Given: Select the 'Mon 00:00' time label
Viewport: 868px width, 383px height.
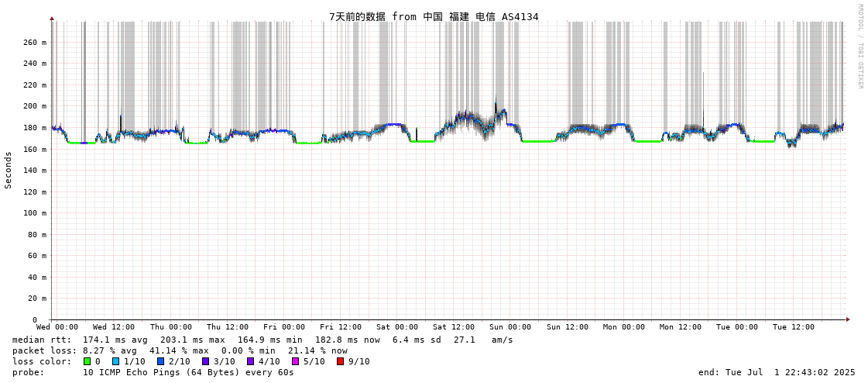Looking at the screenshot, I should (x=624, y=328).
